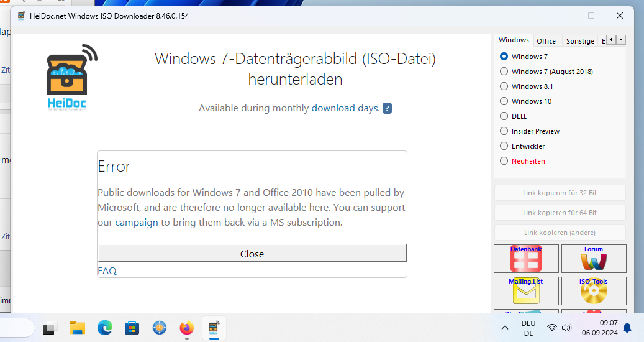The image size is (644, 342).
Task: Open the notification bell icon
Action: pos(627,328)
